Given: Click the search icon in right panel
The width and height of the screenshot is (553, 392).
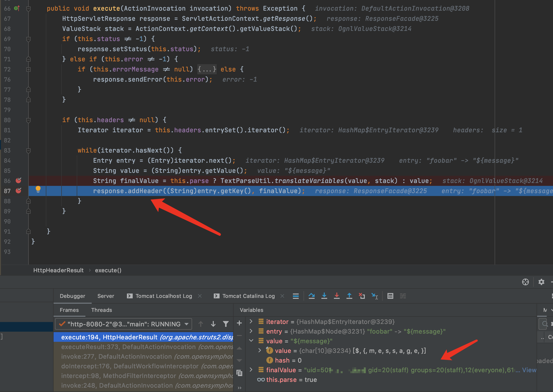Looking at the screenshot, I should [545, 324].
